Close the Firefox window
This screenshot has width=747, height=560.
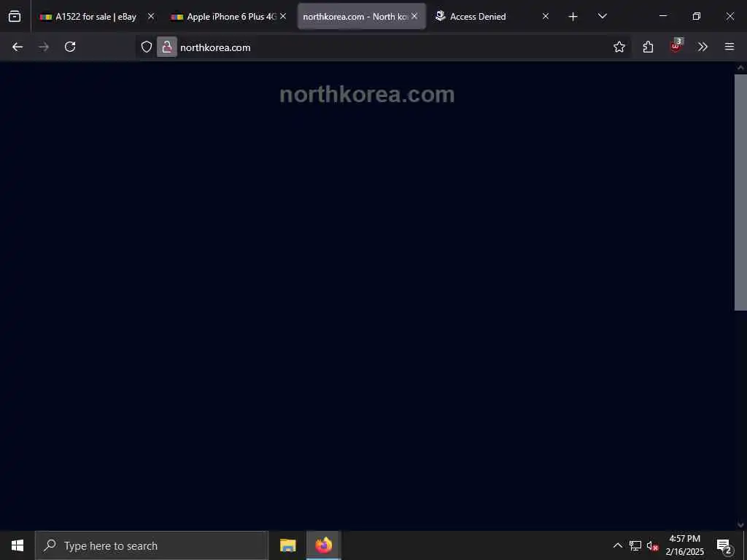tap(729, 16)
